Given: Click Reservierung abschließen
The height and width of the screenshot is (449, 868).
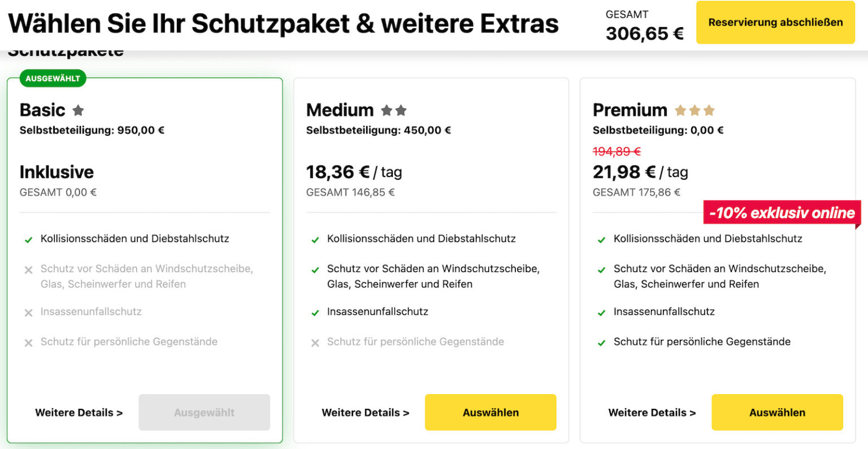Looking at the screenshot, I should [x=775, y=23].
